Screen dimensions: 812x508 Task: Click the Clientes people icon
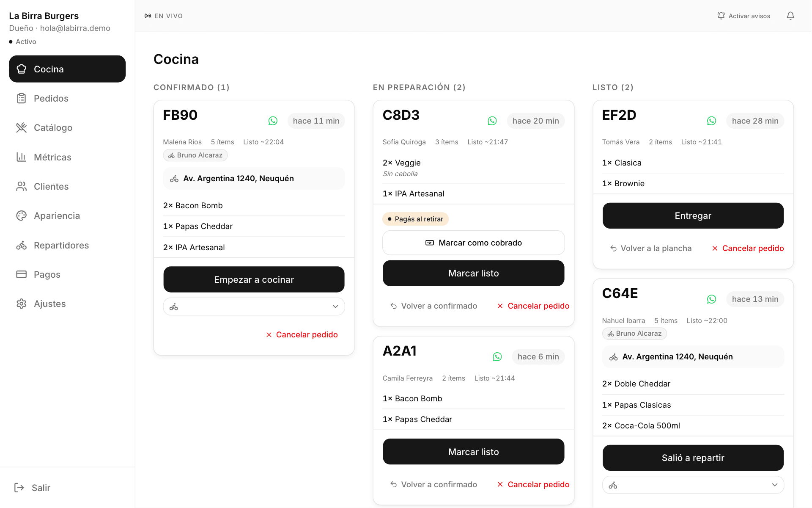pos(21,186)
